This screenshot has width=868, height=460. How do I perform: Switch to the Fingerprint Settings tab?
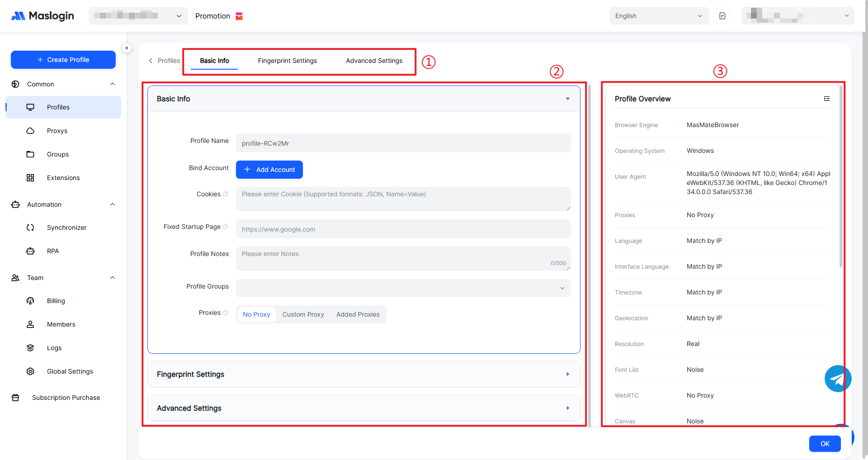pyautogui.click(x=287, y=61)
